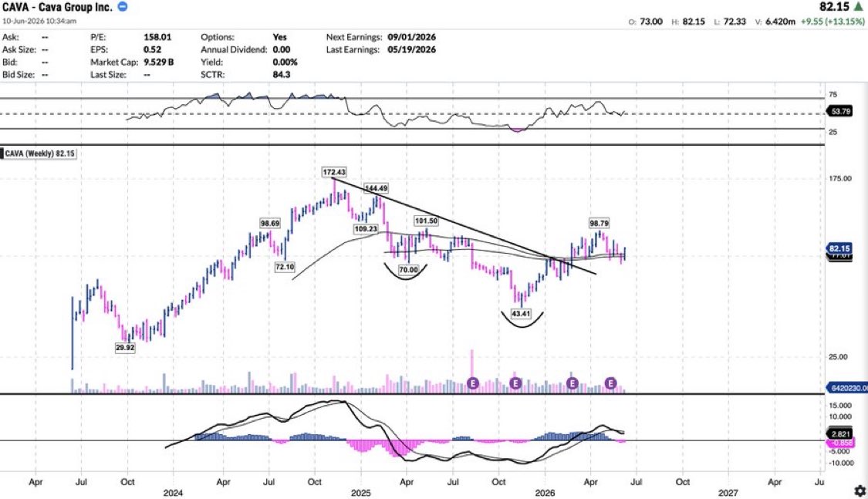Click the blue 82.15 price tag on the axis

839,248
